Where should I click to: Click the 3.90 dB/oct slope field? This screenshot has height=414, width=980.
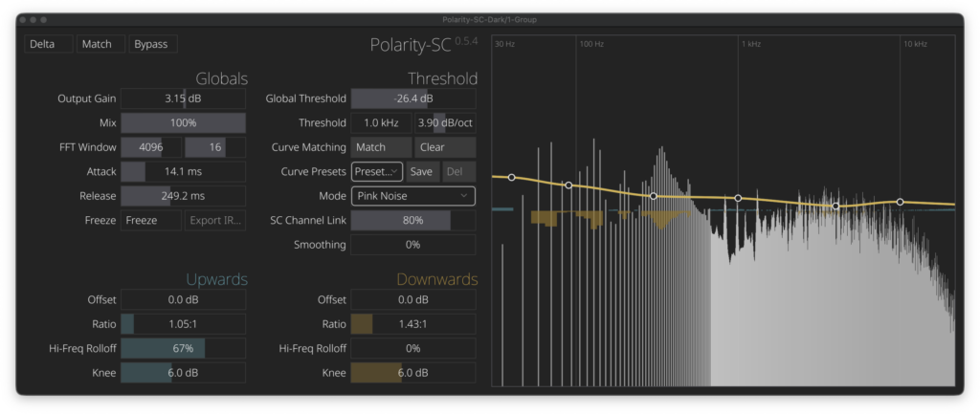coord(445,123)
